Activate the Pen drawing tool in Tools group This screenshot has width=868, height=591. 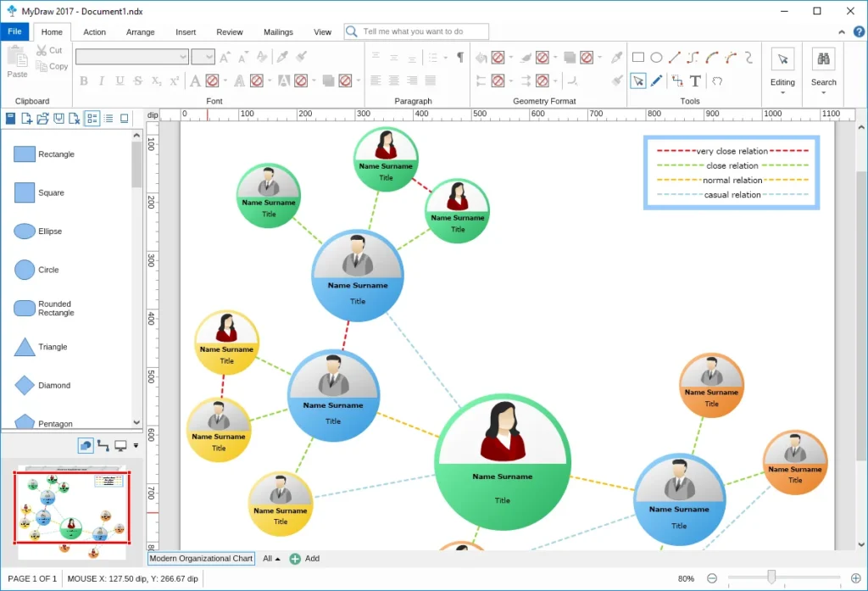click(x=655, y=80)
